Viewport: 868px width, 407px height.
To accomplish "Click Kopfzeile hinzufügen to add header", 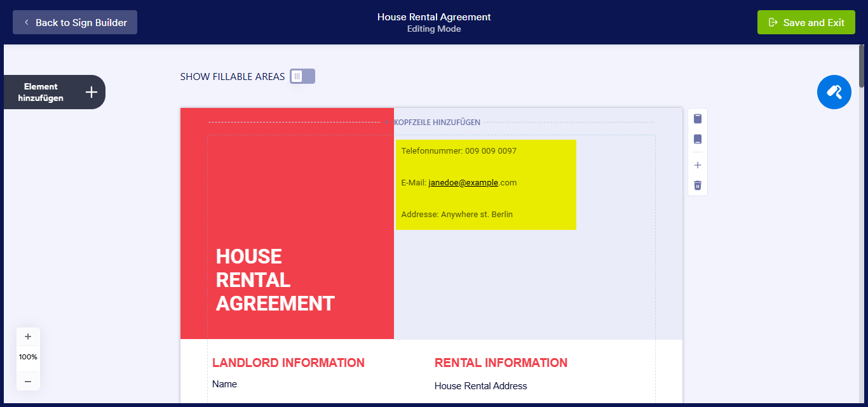I will (436, 123).
